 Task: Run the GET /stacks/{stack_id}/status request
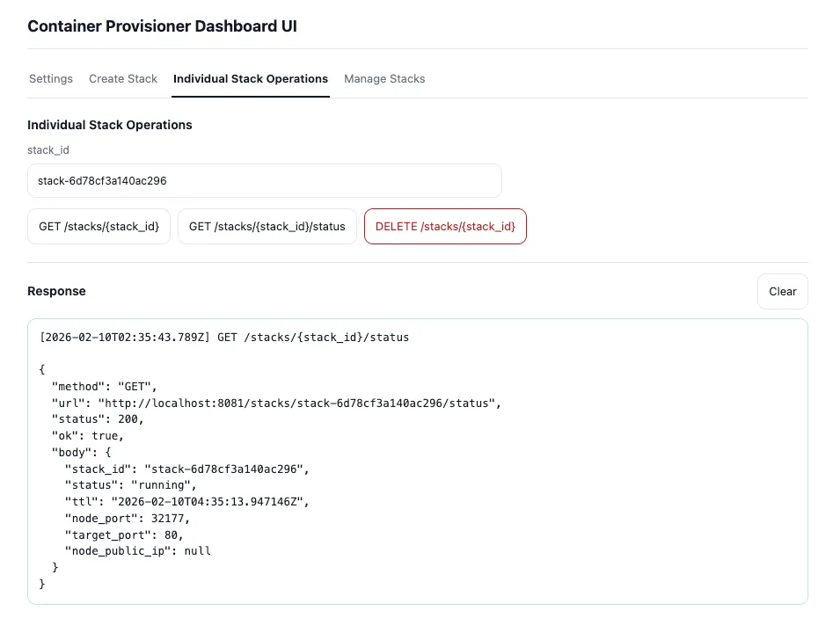[x=267, y=227]
